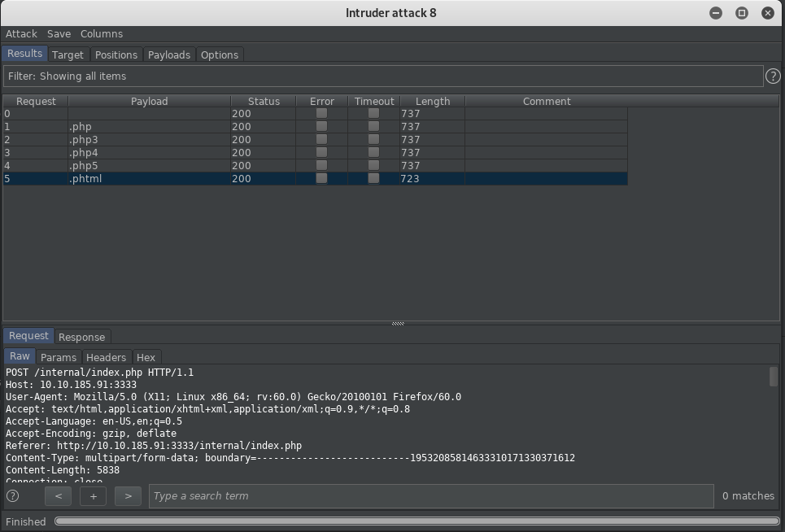
Task: Select request number 0 cell
Action: [36, 114]
